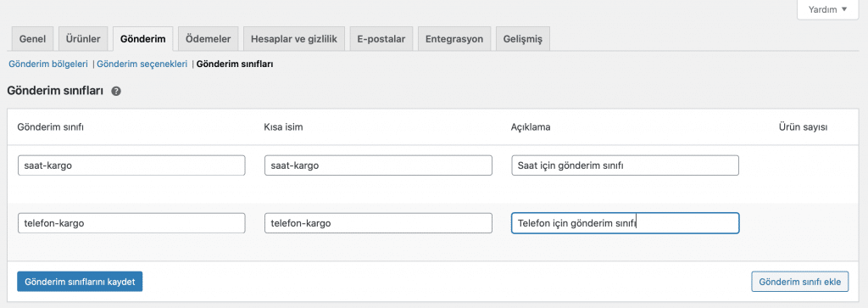The image size is (868, 308).
Task: Click the telefon-kargo Gönderim sınıfı field
Action: click(x=131, y=223)
